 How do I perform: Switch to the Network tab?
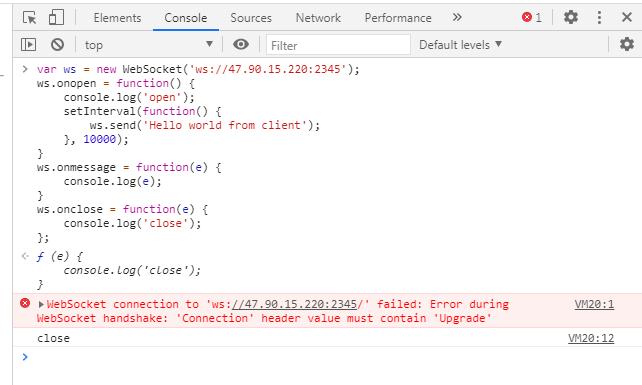pyautogui.click(x=318, y=18)
